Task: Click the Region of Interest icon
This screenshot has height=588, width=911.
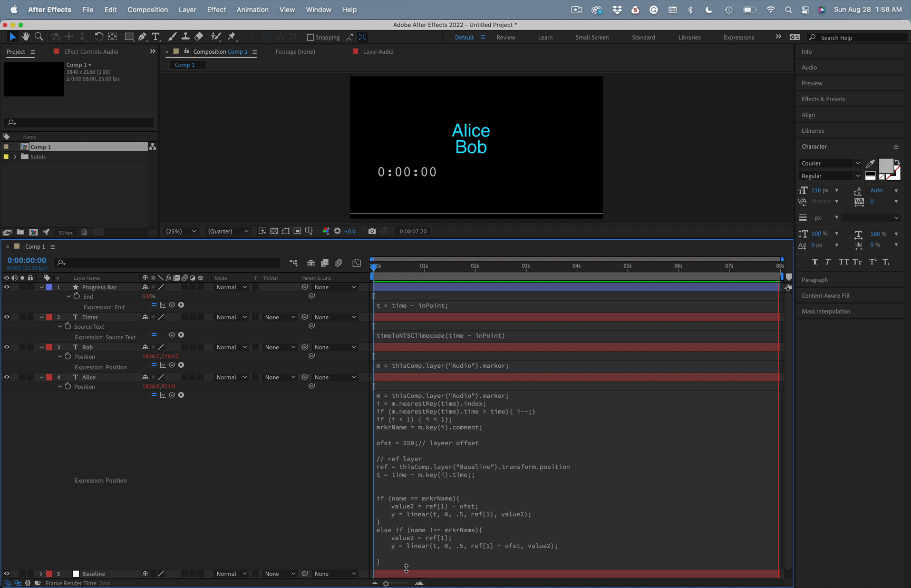Action: [x=297, y=231]
